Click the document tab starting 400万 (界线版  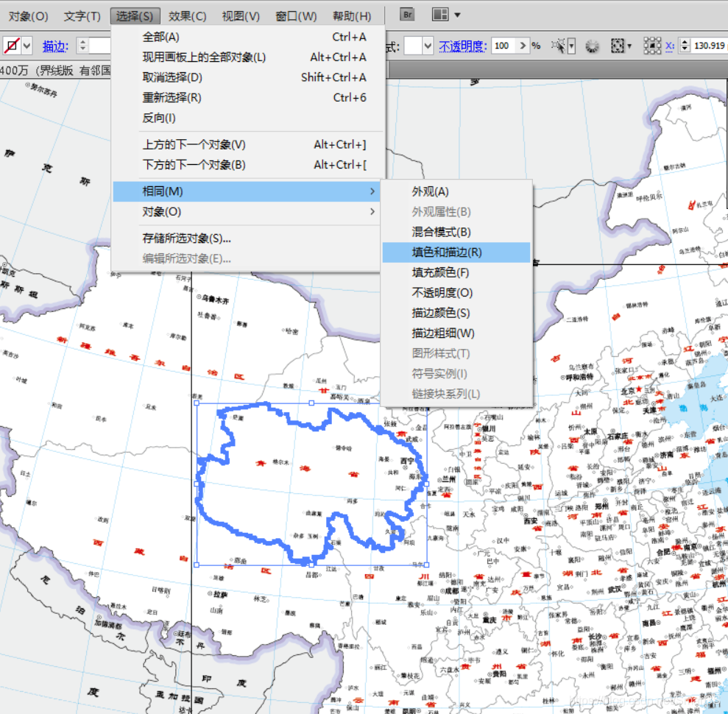pyautogui.click(x=55, y=70)
